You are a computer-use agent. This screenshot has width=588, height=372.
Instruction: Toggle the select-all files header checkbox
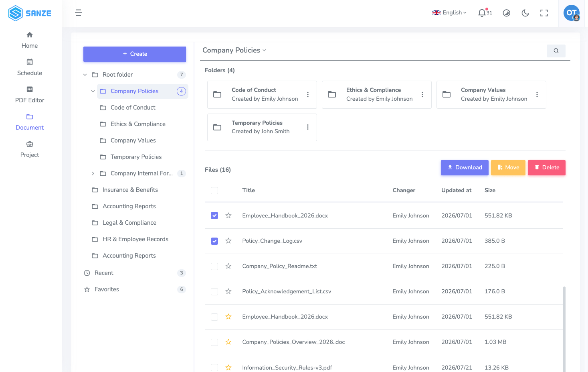214,191
